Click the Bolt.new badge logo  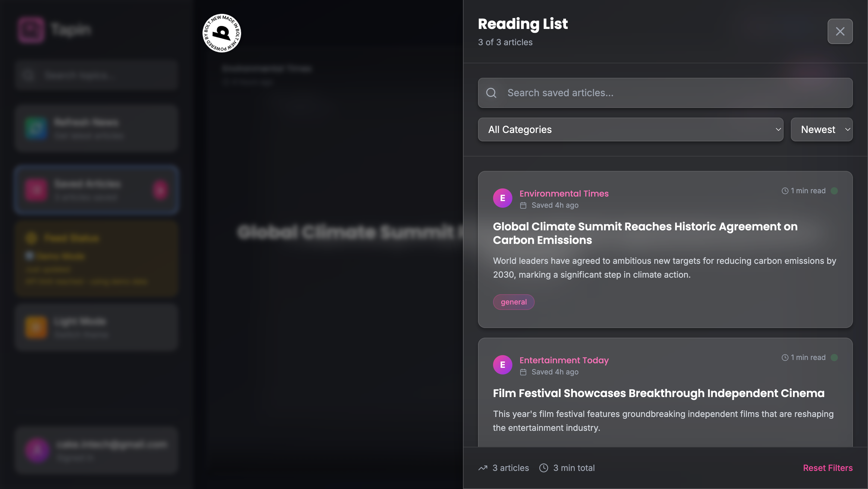(222, 33)
